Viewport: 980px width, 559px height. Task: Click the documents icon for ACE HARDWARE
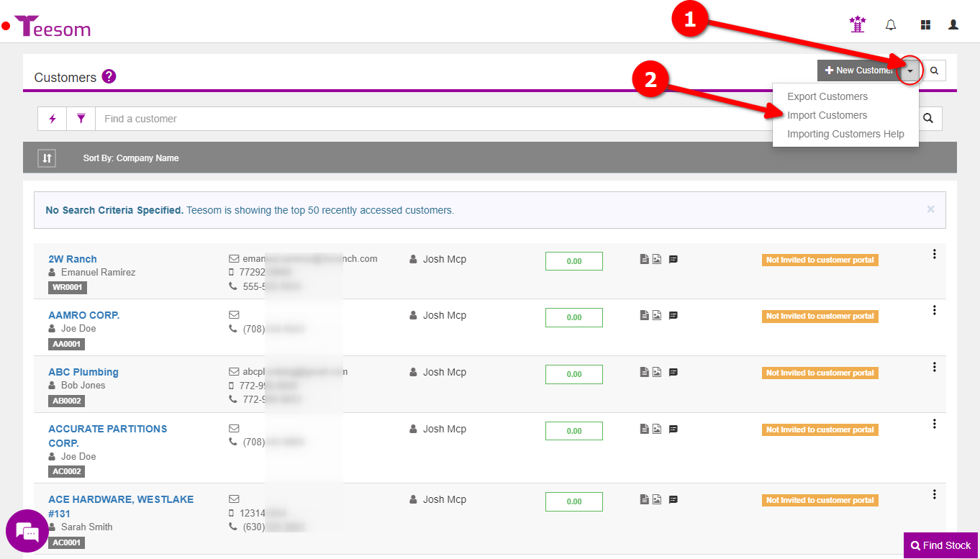[645, 499]
